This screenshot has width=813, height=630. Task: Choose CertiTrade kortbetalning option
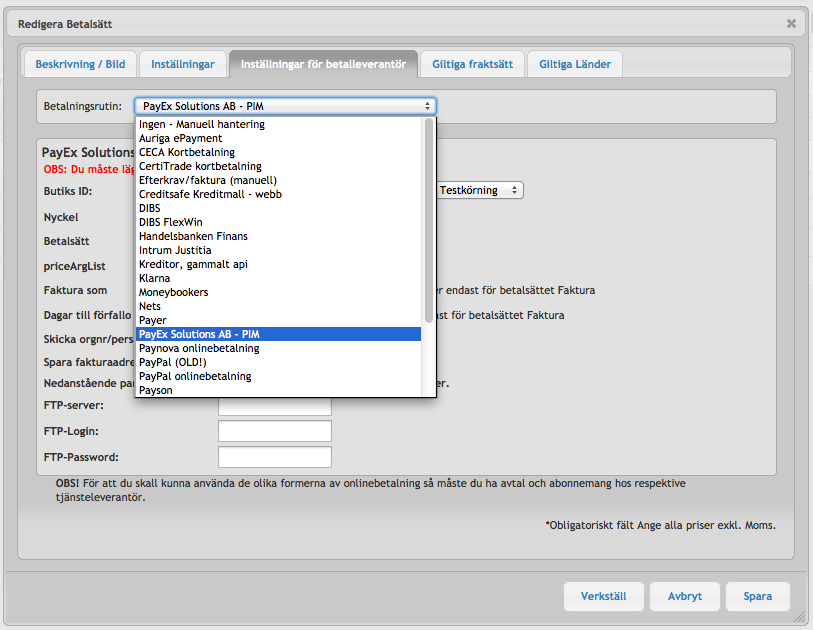click(278, 166)
